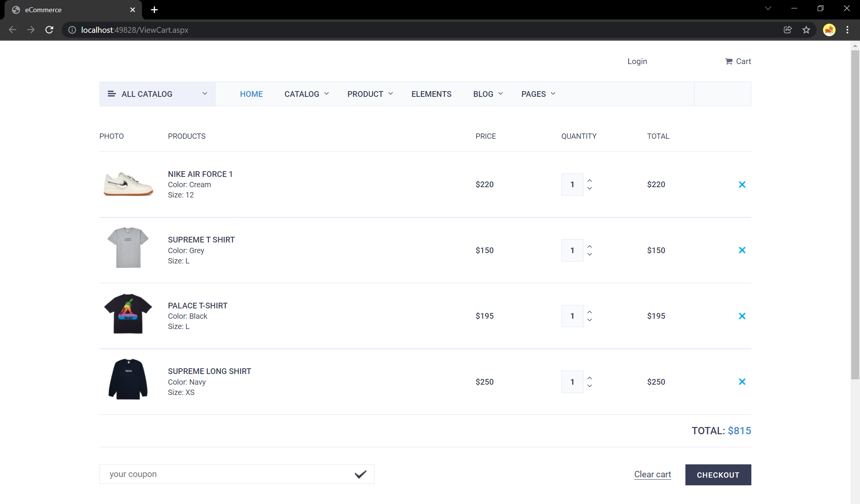Screen dimensions: 860x504
Task: Remove Supreme Long Shirt with X icon
Action: coord(742,382)
